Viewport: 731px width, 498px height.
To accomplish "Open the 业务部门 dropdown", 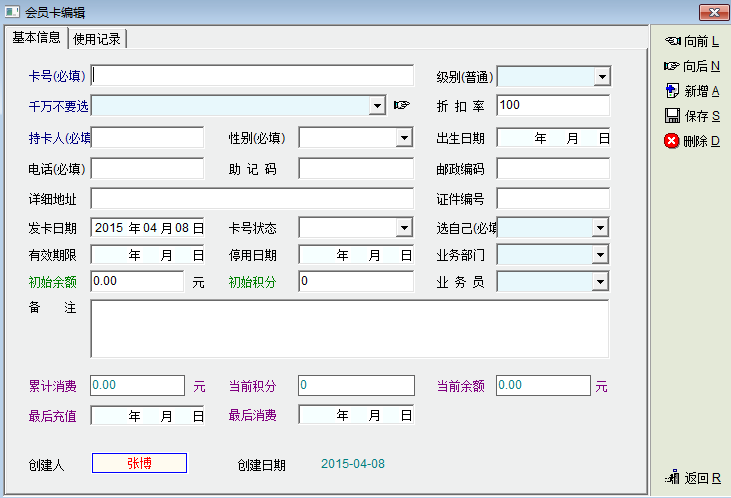I will [600, 255].
